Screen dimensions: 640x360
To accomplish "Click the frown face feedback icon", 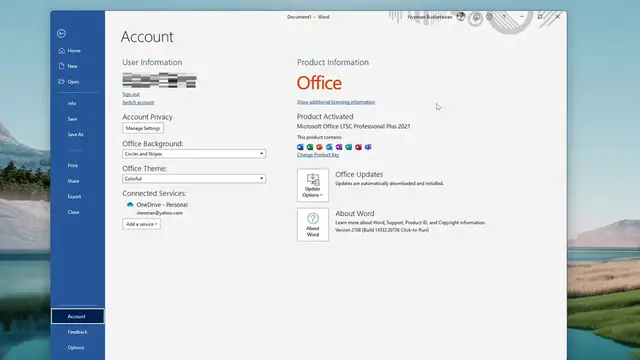I will point(489,17).
